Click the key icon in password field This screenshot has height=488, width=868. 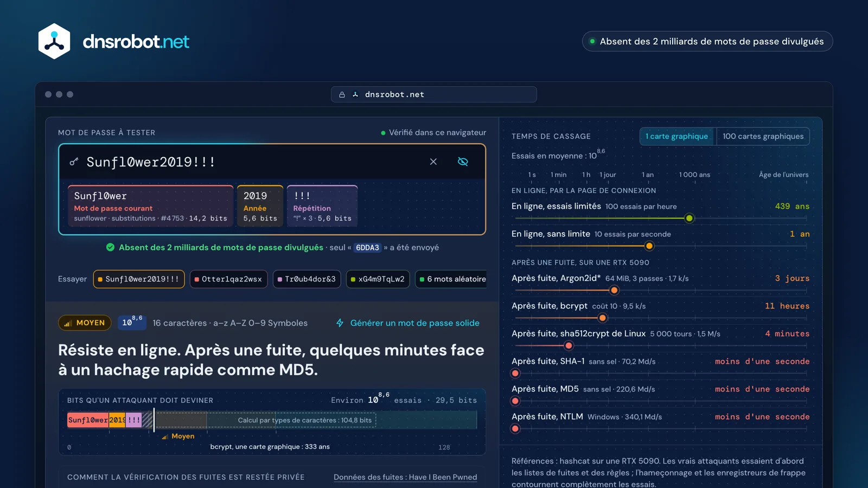(74, 162)
